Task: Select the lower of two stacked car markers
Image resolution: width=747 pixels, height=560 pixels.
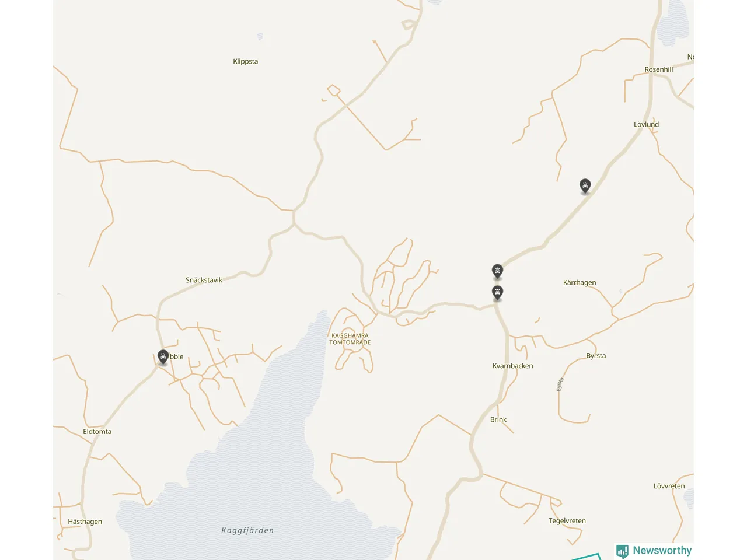Action: click(x=497, y=292)
